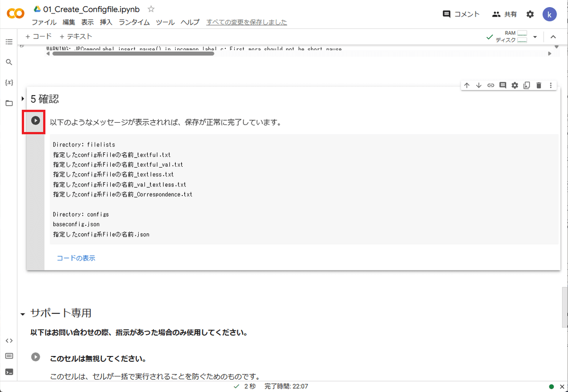This screenshot has height=392, width=568.
Task: Open runtime connection dropdown arrow
Action: [x=535, y=37]
